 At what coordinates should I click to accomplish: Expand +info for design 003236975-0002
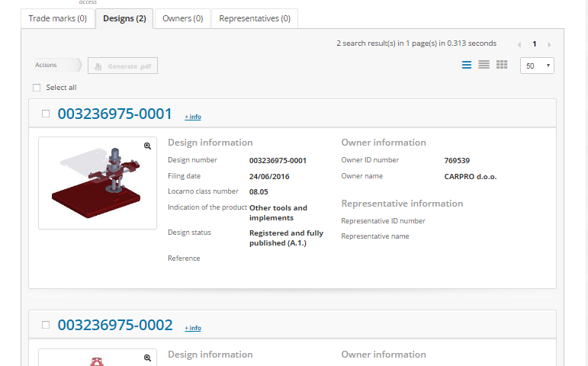[193, 328]
